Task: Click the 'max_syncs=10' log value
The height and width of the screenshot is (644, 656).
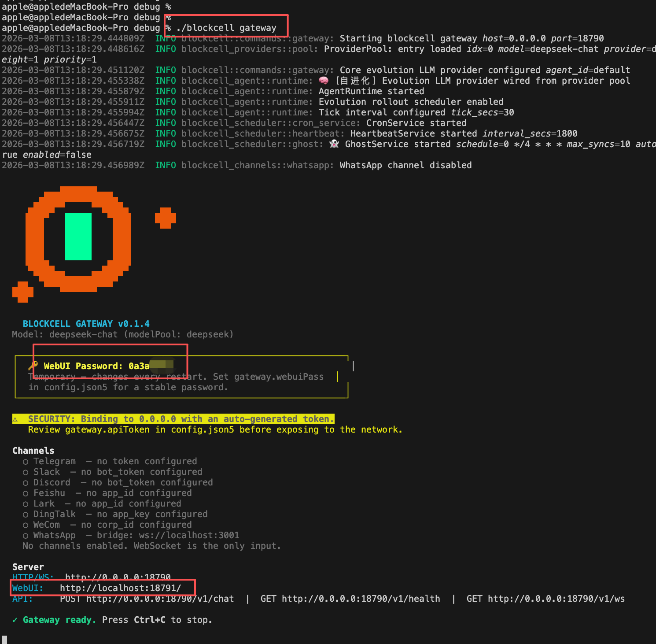Action: pos(599,144)
